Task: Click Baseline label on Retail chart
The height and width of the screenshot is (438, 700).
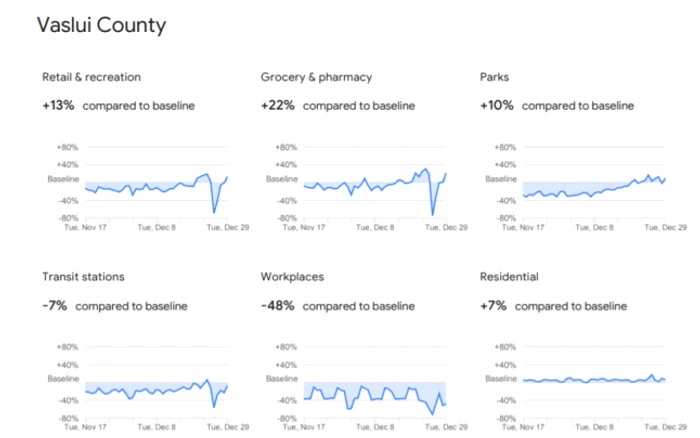Action: 63,179
